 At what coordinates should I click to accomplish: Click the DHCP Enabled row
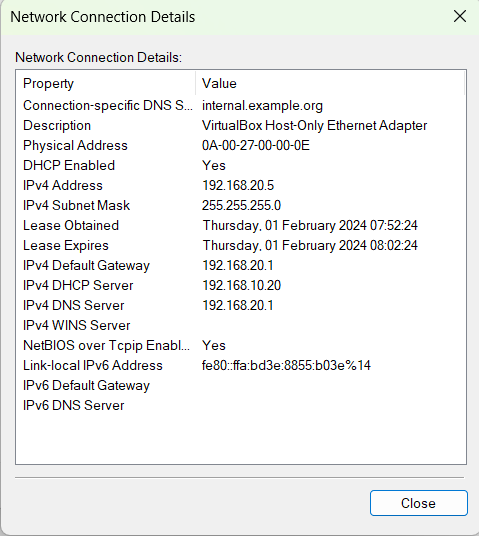[x=241, y=165]
